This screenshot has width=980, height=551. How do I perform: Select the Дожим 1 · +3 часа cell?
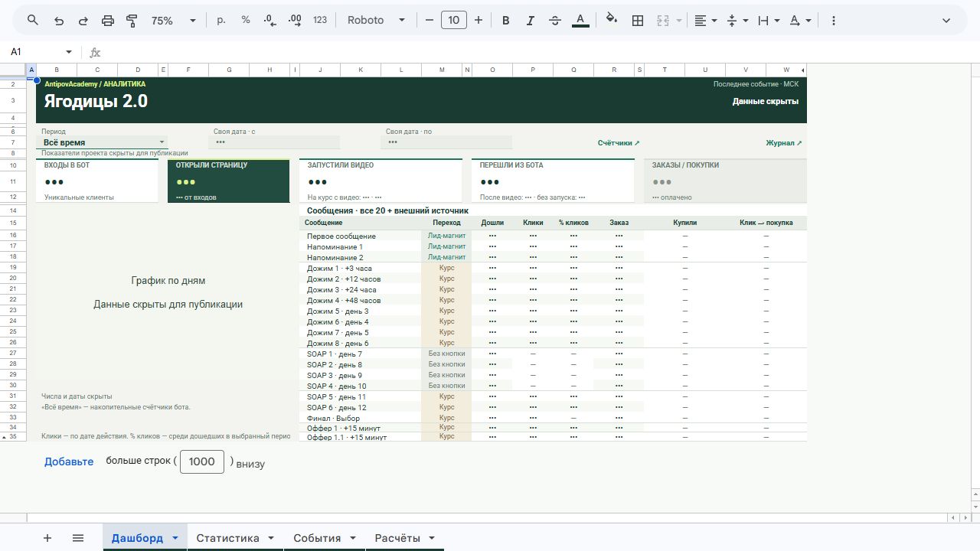click(x=360, y=269)
